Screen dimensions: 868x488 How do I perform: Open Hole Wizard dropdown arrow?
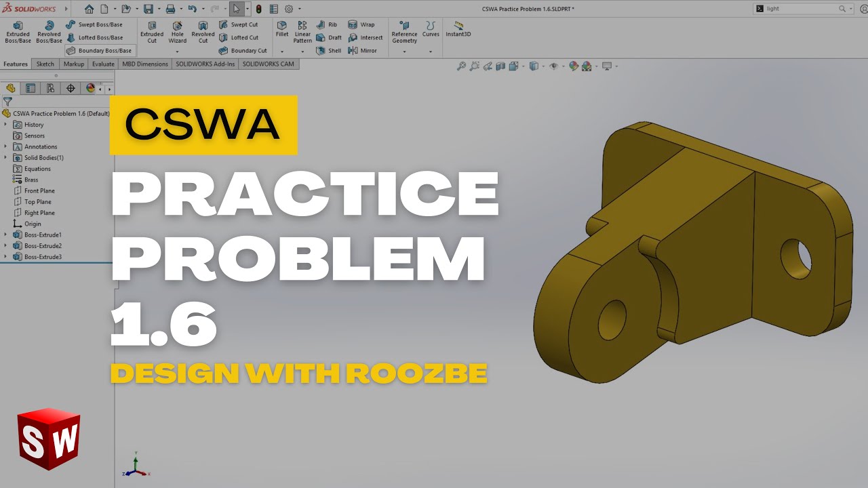coord(177,52)
